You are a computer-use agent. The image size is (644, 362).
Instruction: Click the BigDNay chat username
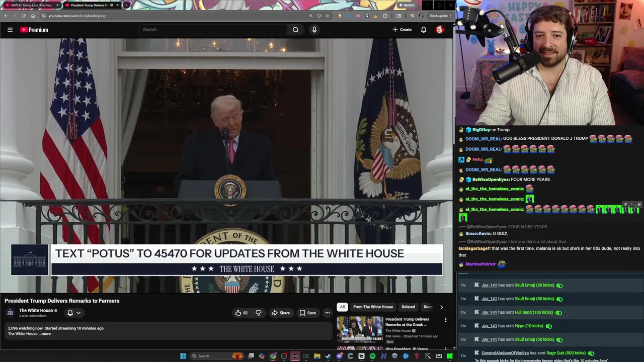(481, 130)
